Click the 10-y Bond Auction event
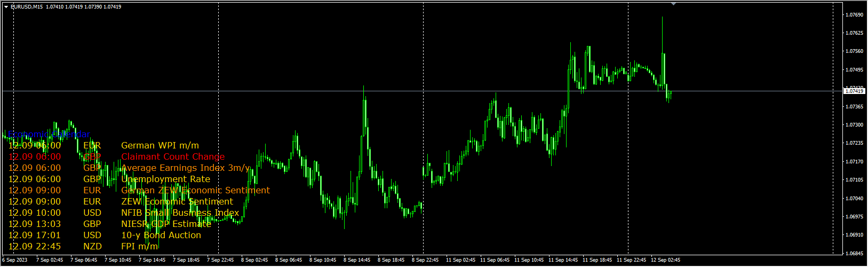 [161, 235]
